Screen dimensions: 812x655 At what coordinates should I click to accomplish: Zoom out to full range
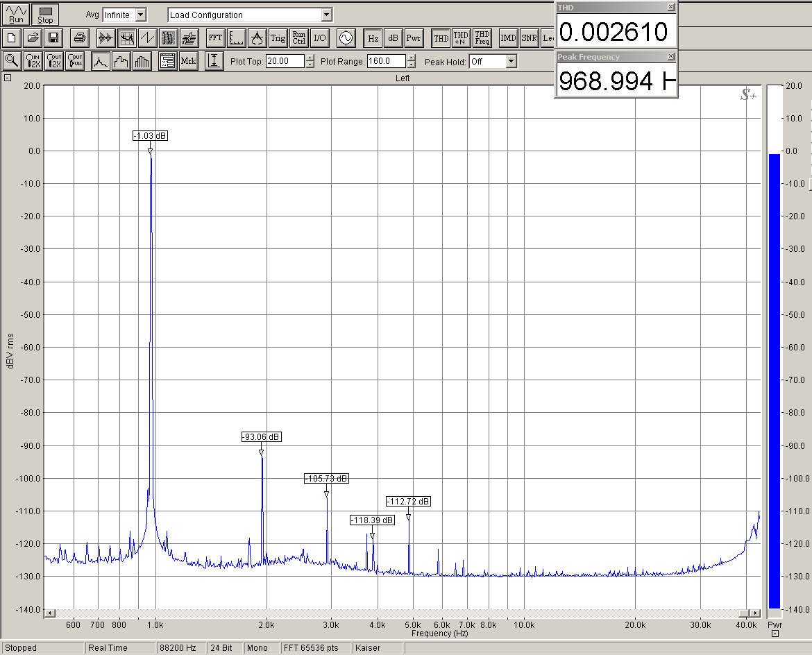[x=74, y=61]
